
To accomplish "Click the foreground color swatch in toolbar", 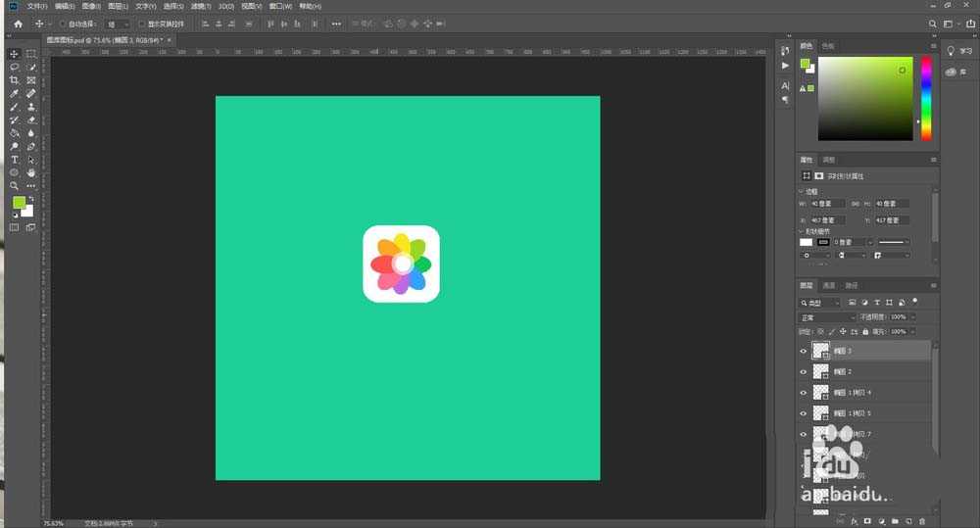I will pos(19,202).
